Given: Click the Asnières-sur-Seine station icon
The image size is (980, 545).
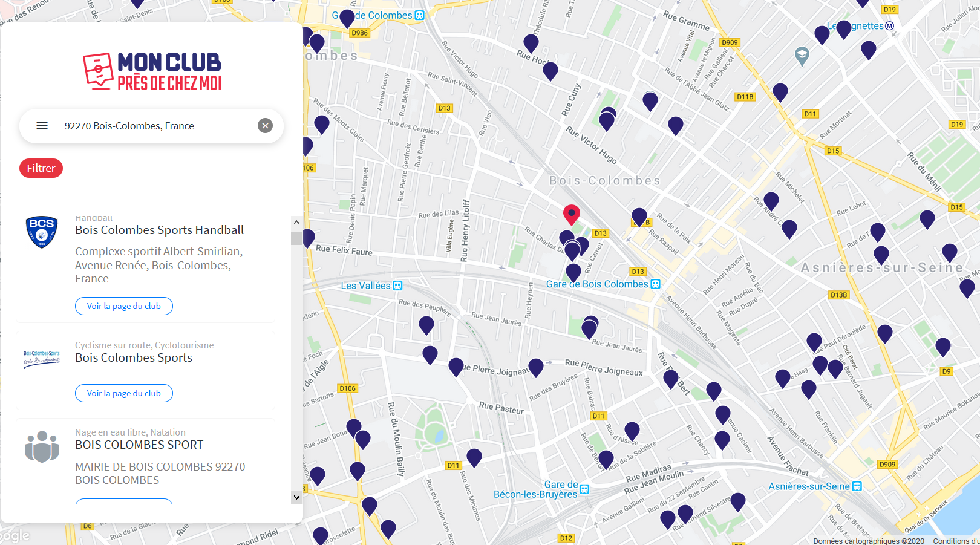Looking at the screenshot, I should pyautogui.click(x=857, y=486).
